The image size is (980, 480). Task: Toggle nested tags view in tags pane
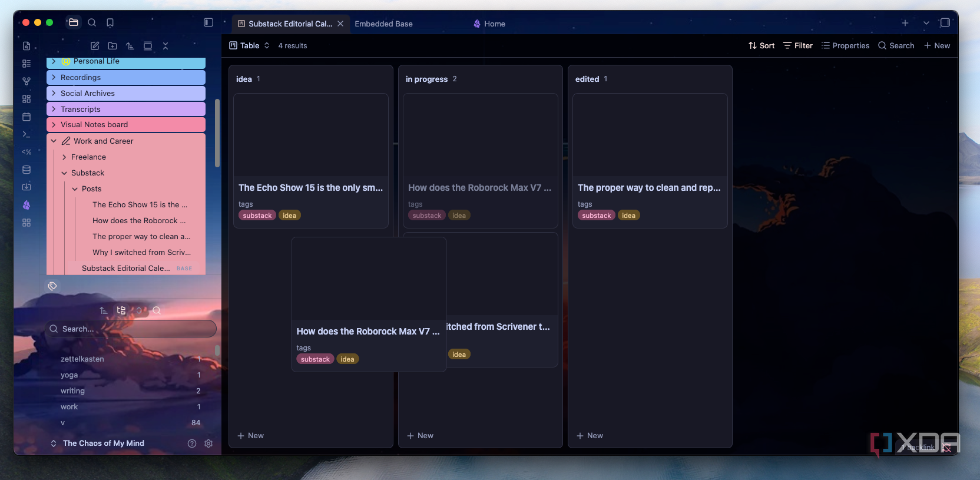121,310
